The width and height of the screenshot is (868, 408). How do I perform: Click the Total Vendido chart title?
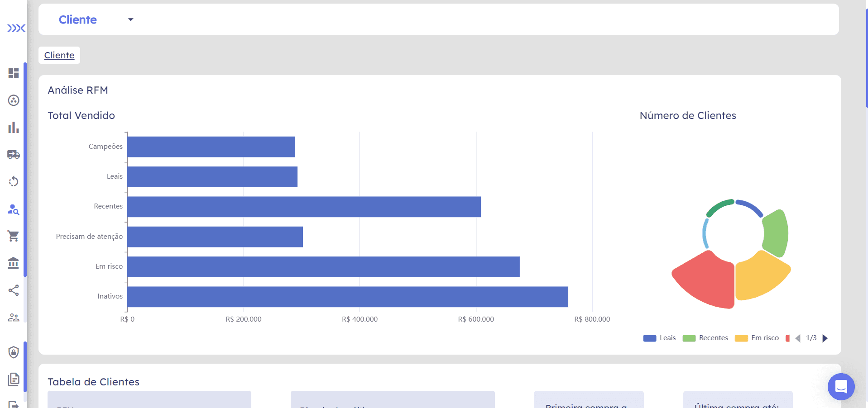tap(82, 115)
